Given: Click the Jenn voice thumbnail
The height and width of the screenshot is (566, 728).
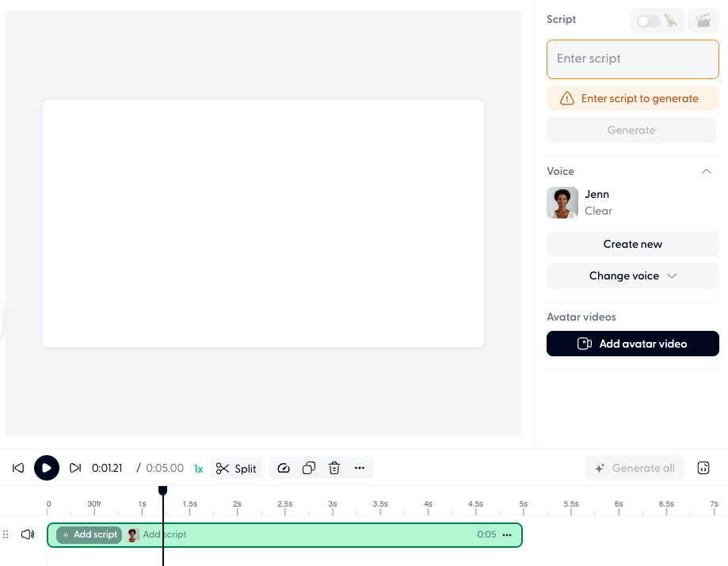Looking at the screenshot, I should coord(562,203).
